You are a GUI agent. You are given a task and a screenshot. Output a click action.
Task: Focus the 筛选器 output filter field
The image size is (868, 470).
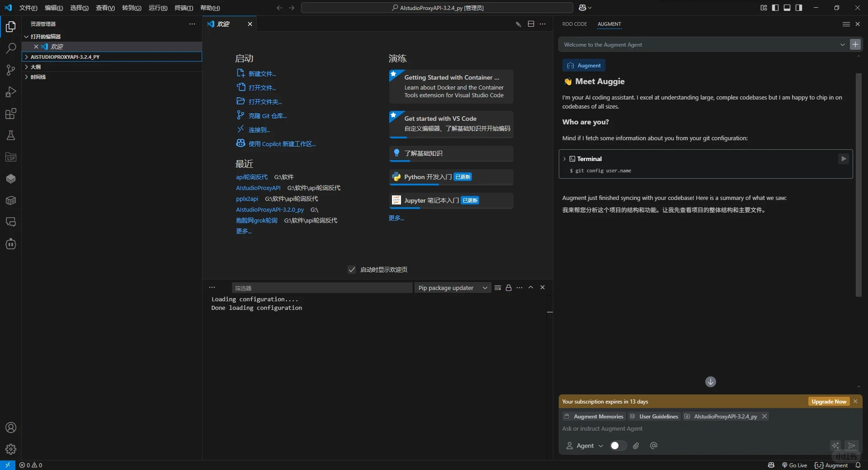tap(322, 288)
